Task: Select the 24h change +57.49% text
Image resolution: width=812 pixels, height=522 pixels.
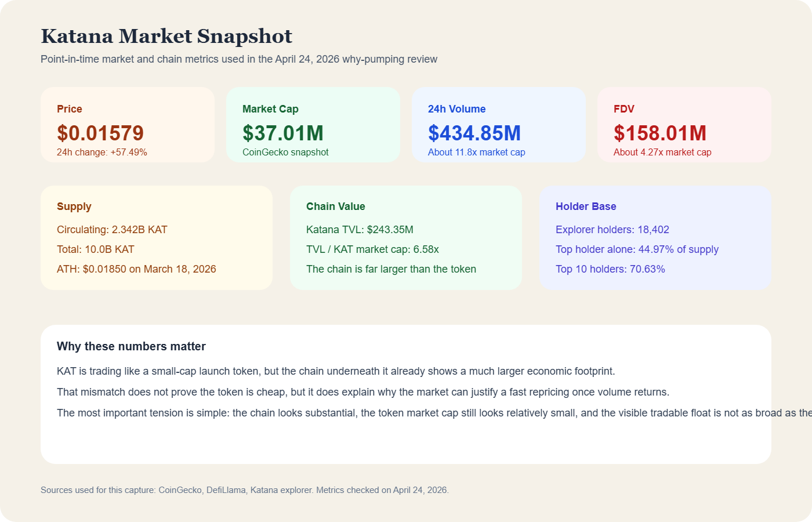Action: point(102,153)
